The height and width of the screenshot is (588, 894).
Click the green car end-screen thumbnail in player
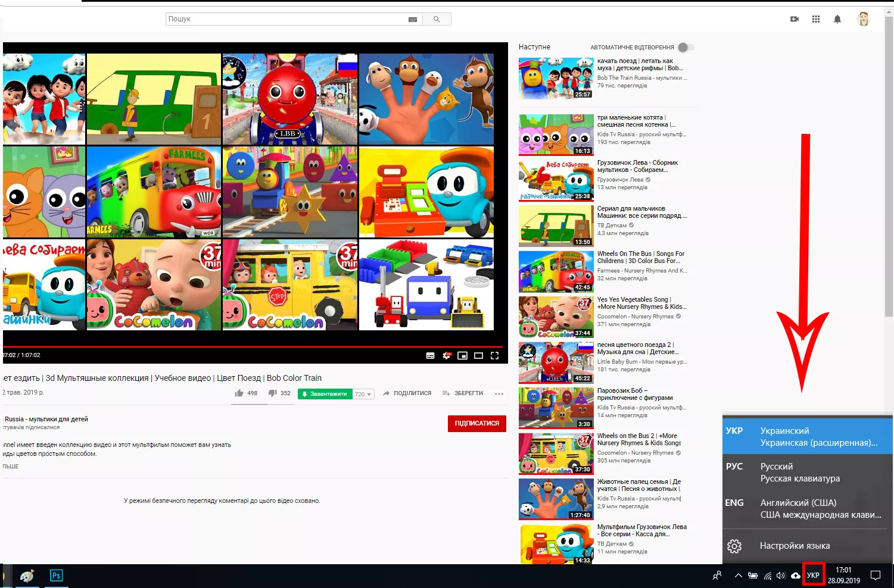tap(154, 99)
